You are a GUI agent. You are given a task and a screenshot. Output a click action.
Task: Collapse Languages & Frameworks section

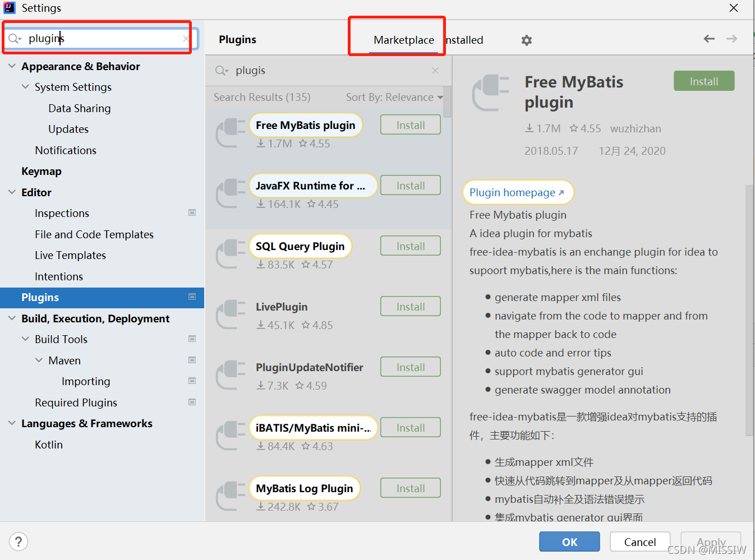click(12, 423)
